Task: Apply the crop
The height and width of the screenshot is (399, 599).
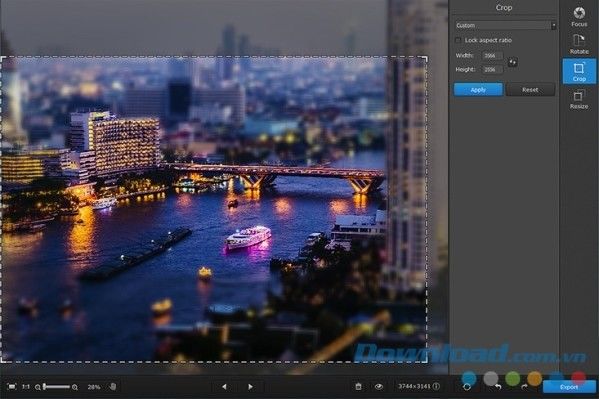Action: pos(478,89)
